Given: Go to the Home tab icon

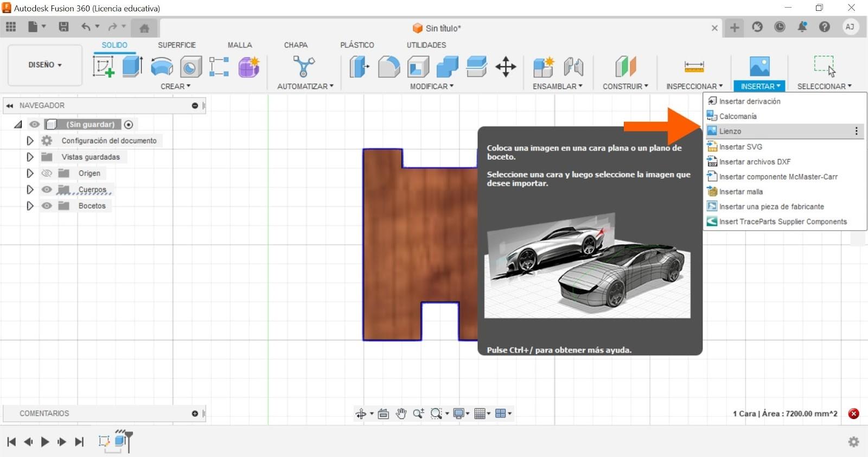Looking at the screenshot, I should pyautogui.click(x=144, y=28).
